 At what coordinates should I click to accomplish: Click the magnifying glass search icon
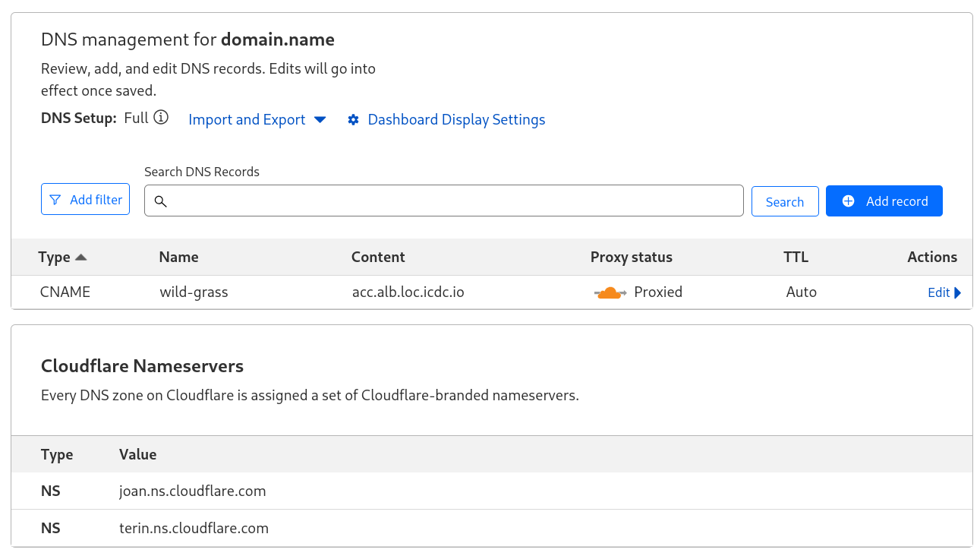coord(160,201)
